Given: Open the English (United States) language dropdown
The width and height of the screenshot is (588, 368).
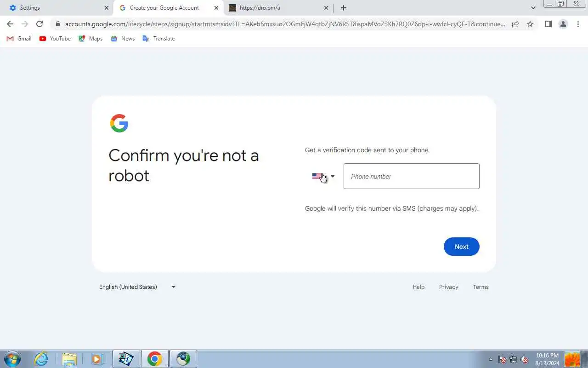Looking at the screenshot, I should click(137, 287).
